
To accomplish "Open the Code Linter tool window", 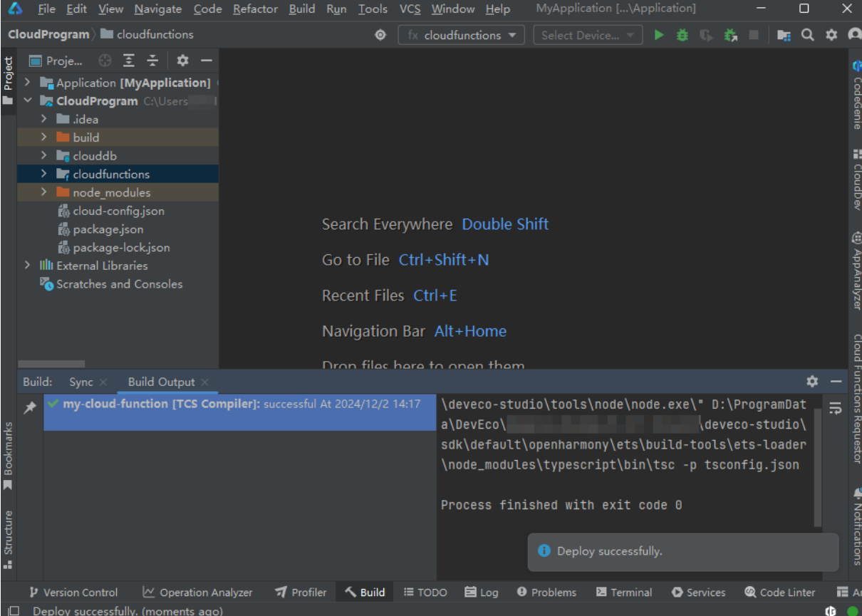I will (779, 592).
